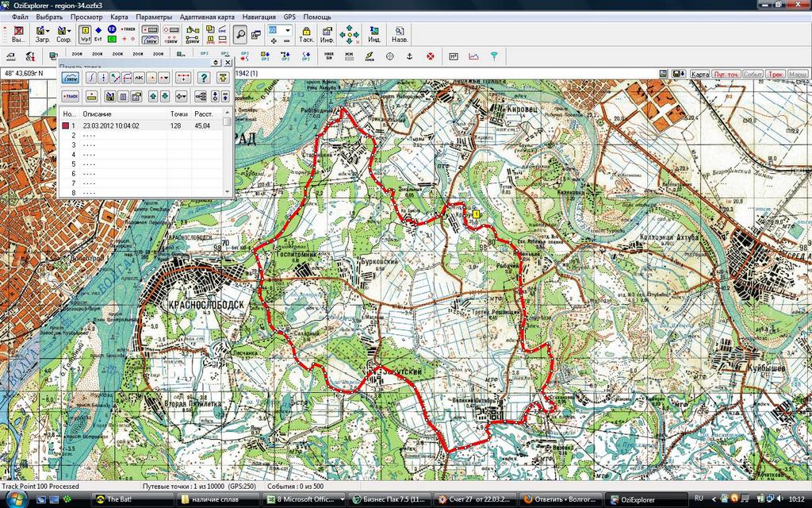Toggle the zoom magnifier tool
812x508 pixels.
tap(239, 34)
